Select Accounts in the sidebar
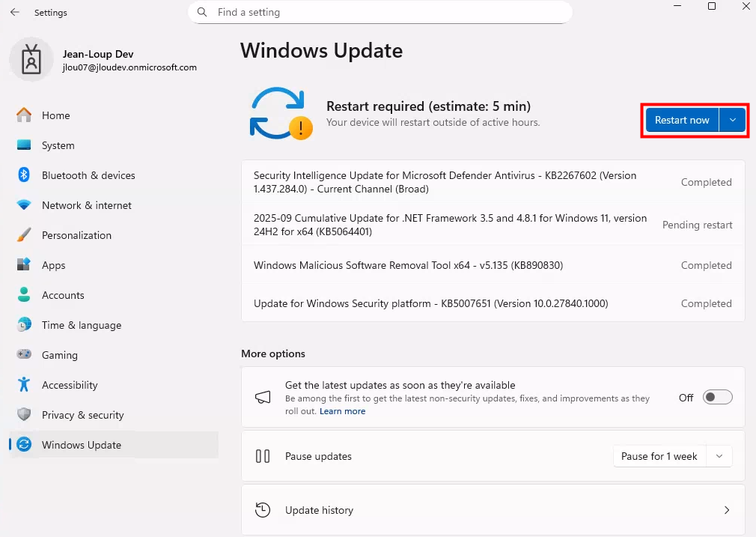The height and width of the screenshot is (537, 756). (63, 295)
